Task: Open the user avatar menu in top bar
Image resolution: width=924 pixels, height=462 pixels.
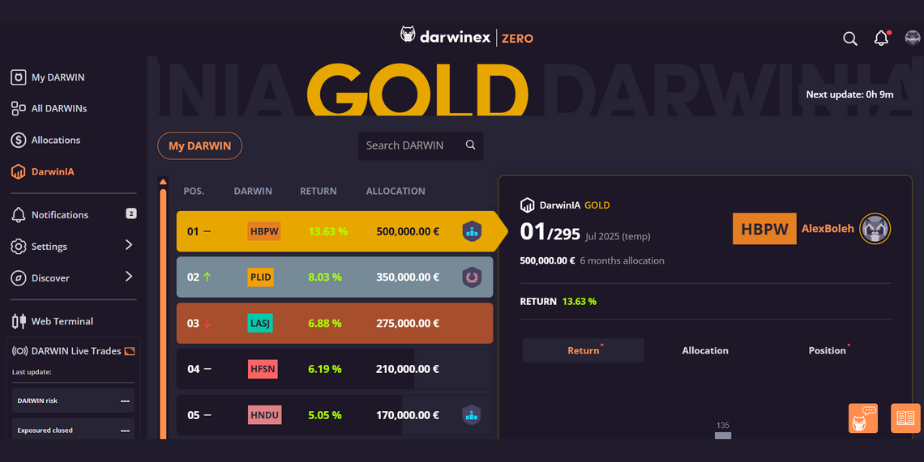Action: pyautogui.click(x=912, y=38)
